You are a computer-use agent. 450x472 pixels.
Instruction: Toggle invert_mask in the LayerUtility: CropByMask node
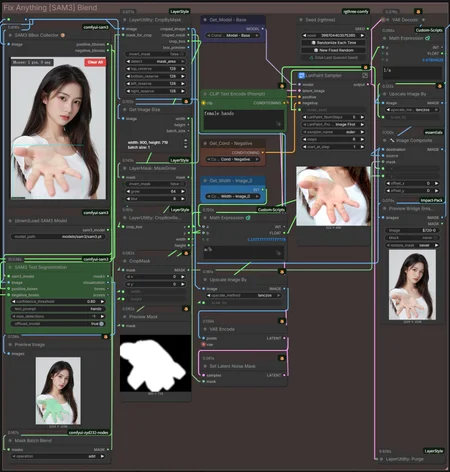point(156,54)
